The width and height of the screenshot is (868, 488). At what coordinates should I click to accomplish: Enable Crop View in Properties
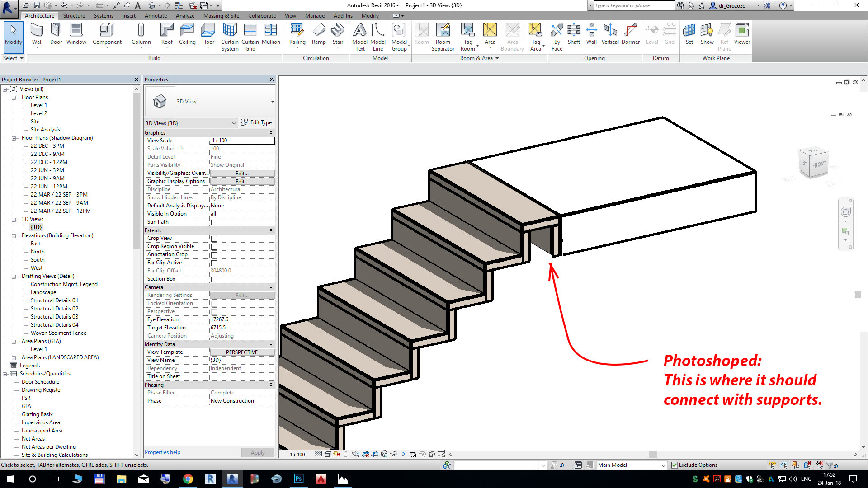(213, 238)
